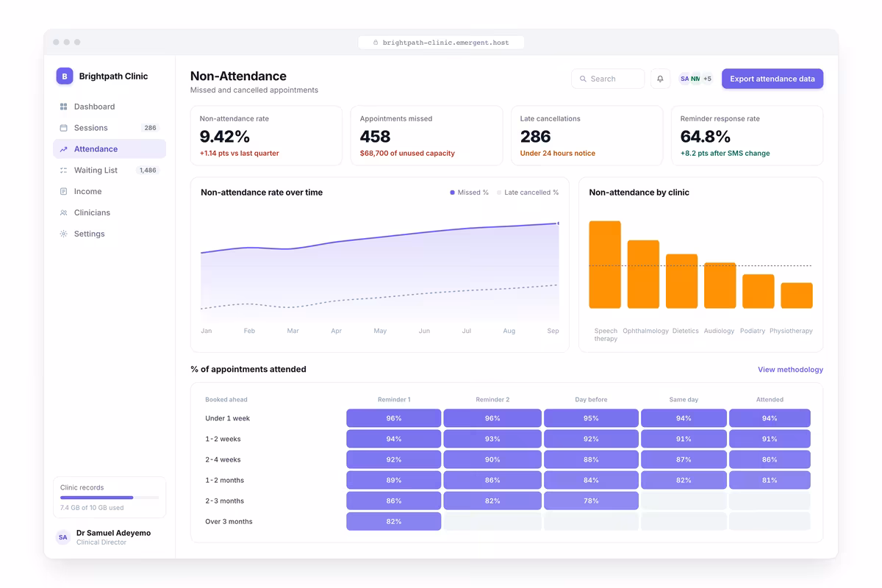Screen dimensions: 882x588
Task: Click the Speech therapy orange bar
Action: point(605,265)
